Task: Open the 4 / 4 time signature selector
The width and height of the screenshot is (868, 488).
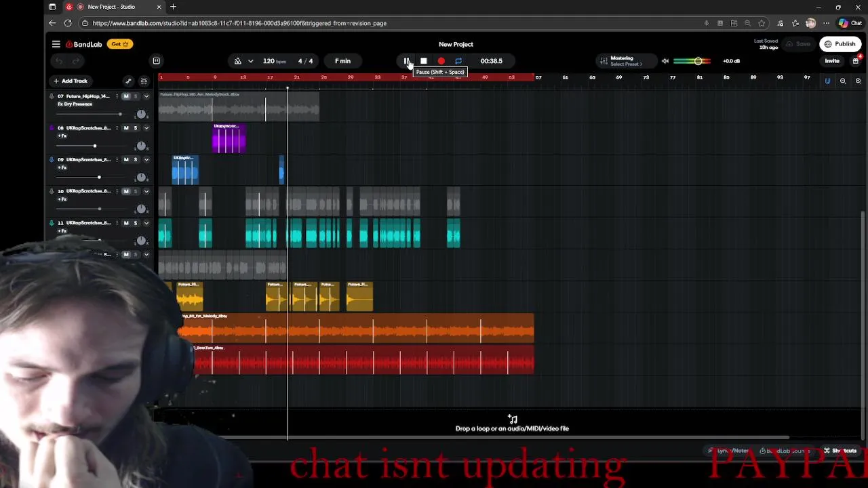Action: click(x=306, y=61)
